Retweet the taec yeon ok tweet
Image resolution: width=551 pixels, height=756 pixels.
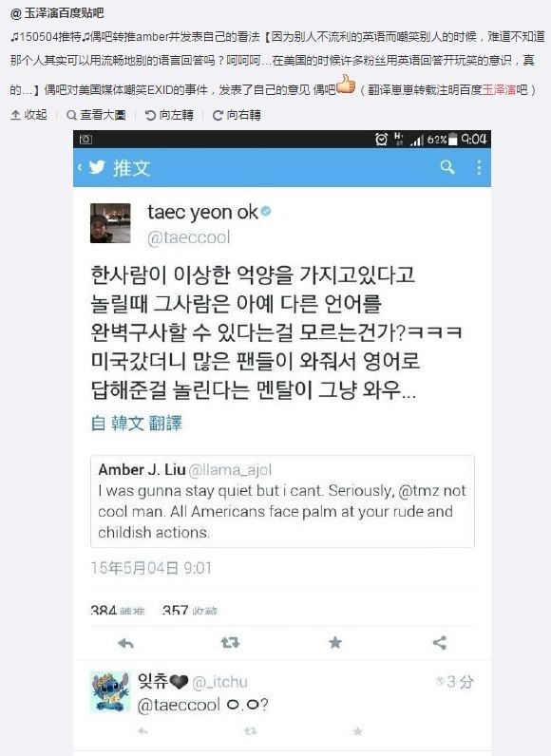pos(230,643)
